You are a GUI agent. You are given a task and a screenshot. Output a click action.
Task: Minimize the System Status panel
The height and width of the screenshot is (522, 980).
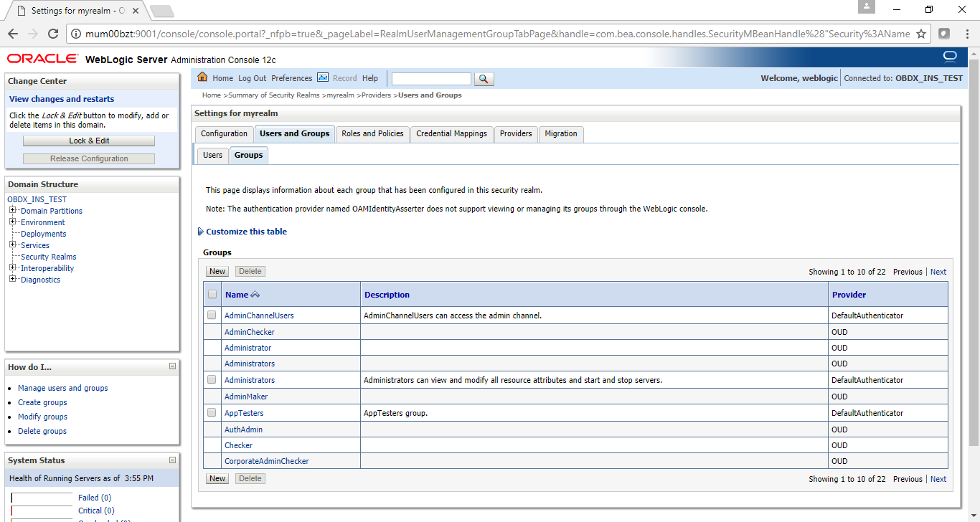pyautogui.click(x=172, y=460)
